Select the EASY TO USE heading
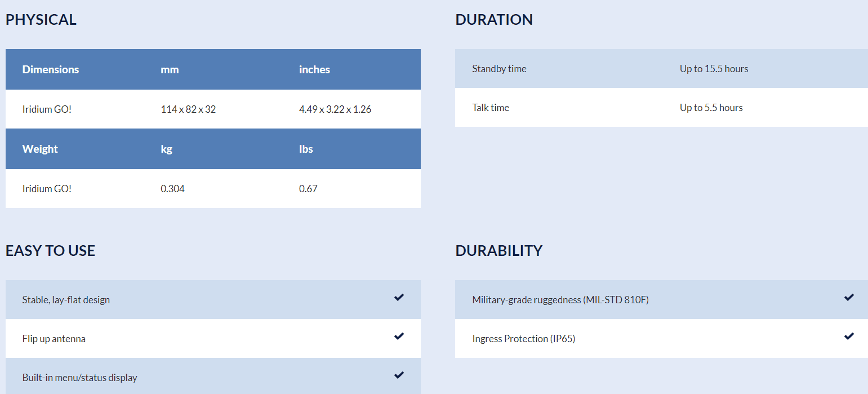 tap(50, 251)
